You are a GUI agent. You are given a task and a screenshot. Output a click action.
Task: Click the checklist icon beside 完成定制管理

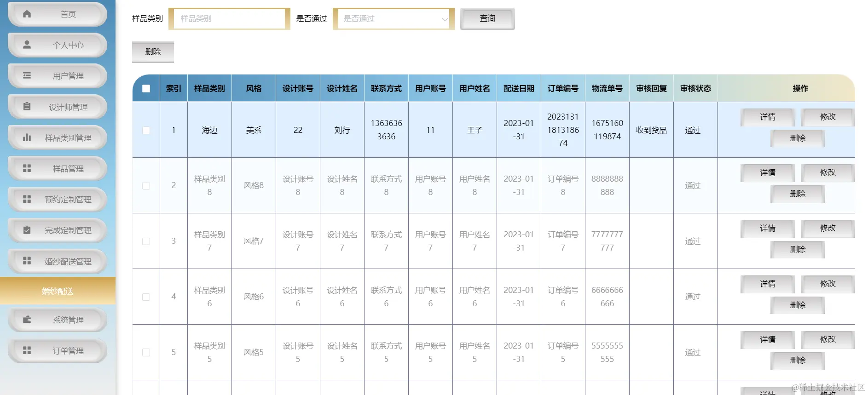tap(27, 230)
